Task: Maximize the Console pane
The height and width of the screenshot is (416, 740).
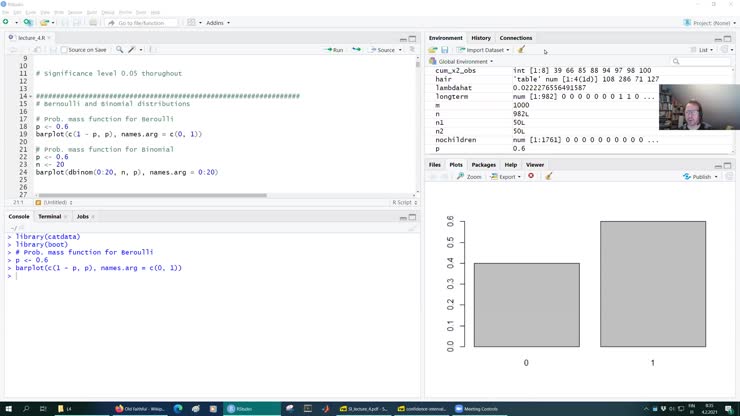Action: (x=412, y=217)
